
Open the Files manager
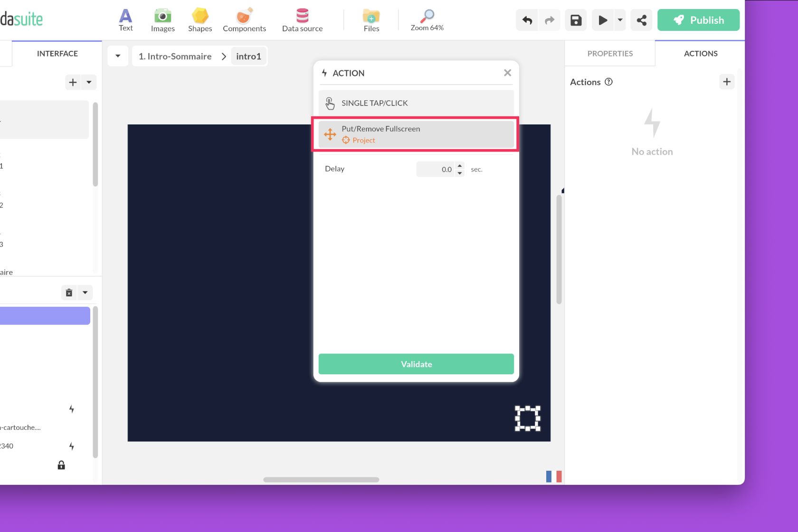pos(371,20)
